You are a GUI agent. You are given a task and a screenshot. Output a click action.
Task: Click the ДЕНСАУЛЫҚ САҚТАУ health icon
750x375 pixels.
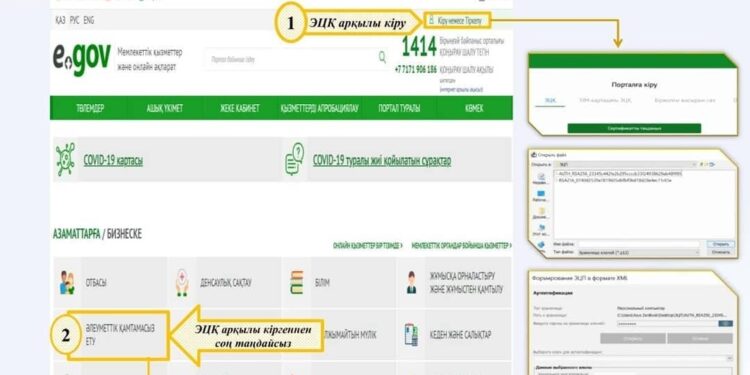(182, 283)
